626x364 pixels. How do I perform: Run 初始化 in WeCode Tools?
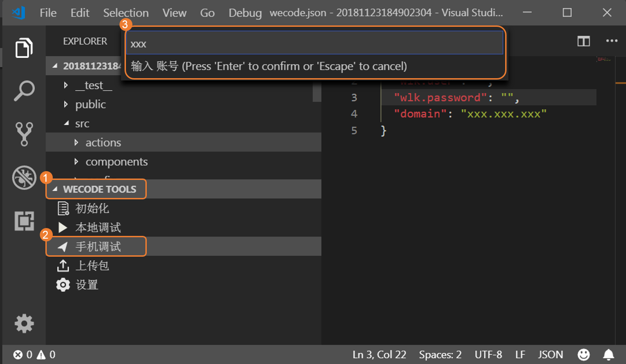point(91,208)
